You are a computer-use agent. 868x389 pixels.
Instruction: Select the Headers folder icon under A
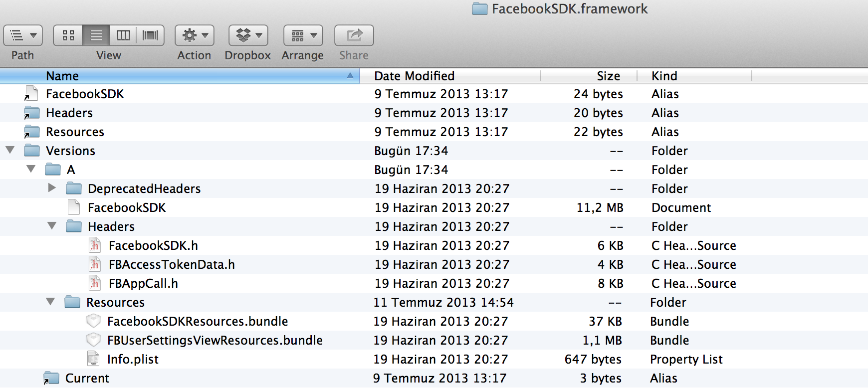(74, 226)
